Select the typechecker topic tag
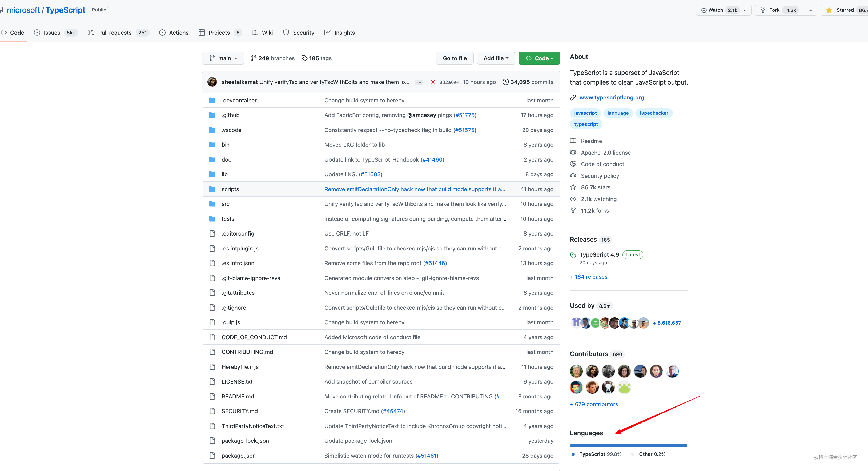Screen dimensions: 868x471 653,113
